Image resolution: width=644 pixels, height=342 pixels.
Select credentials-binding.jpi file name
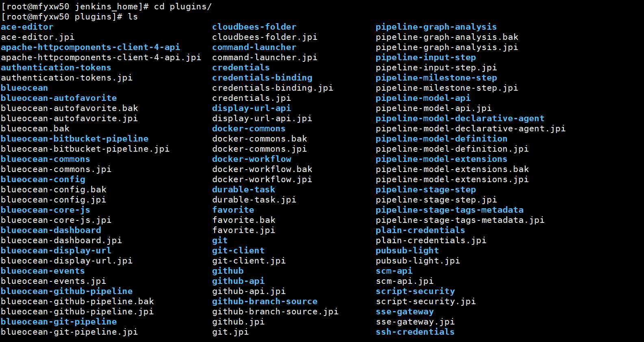tap(273, 88)
